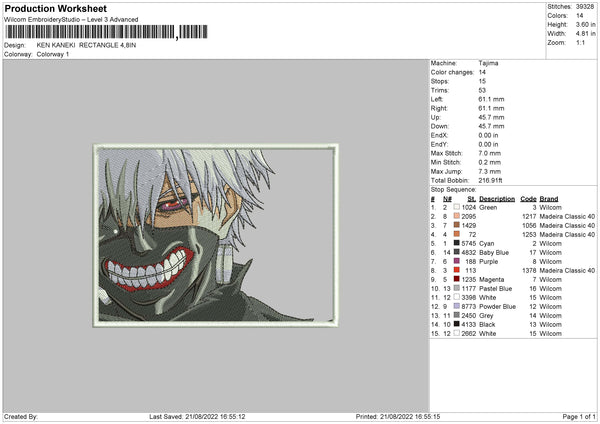Click the Width value 4.81 in
The width and height of the screenshot is (600, 424).
click(585, 34)
